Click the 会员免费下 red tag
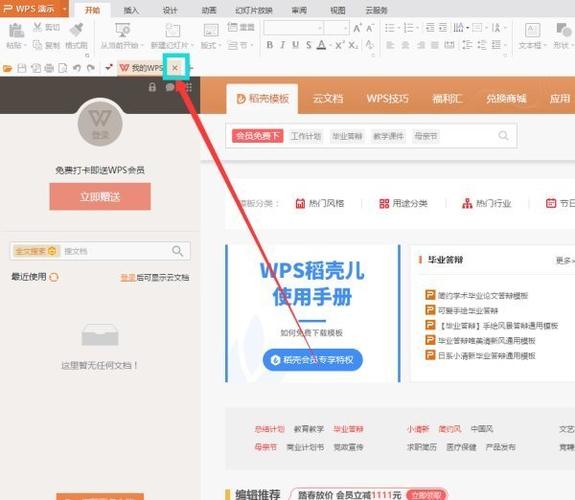 click(x=257, y=136)
